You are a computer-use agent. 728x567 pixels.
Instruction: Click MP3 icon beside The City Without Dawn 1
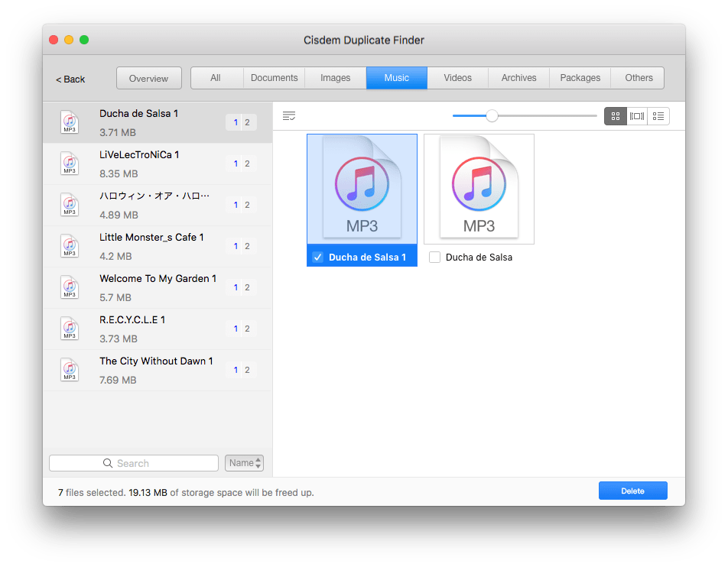70,370
